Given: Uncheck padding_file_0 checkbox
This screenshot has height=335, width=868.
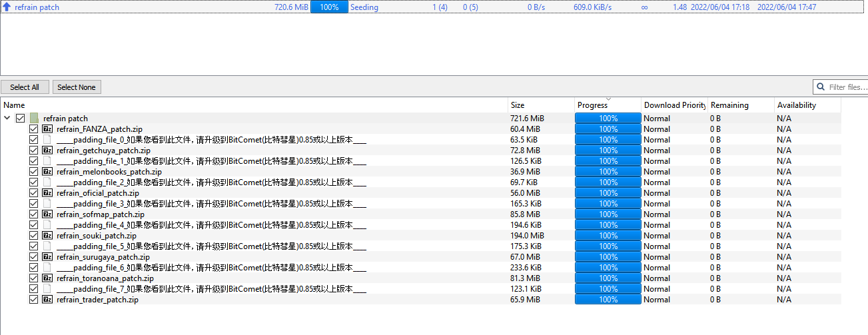Looking at the screenshot, I should point(34,140).
